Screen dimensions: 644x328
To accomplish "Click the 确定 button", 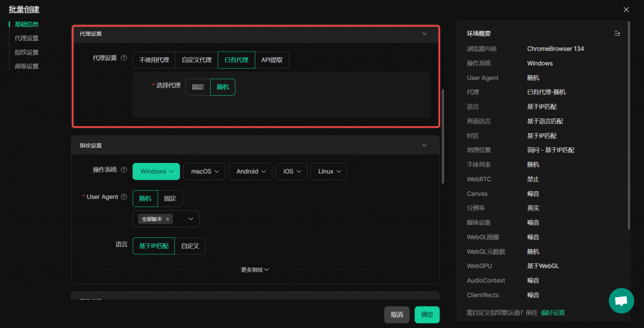I will click(427, 315).
